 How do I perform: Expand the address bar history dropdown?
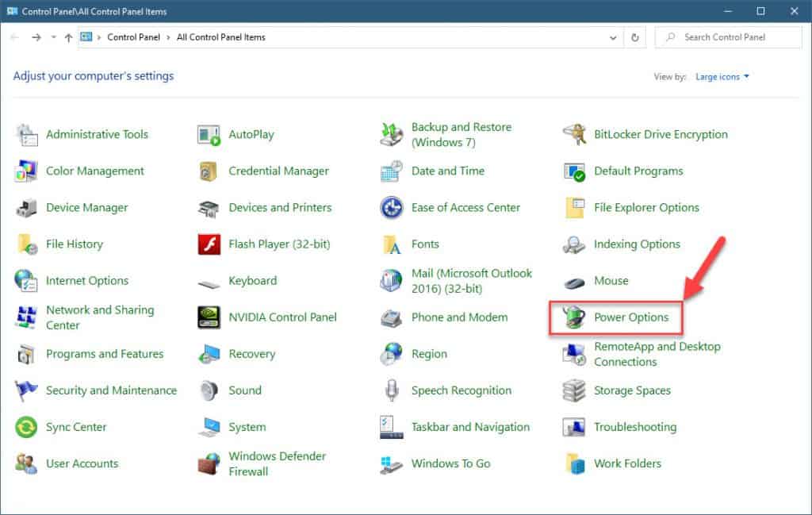point(612,37)
